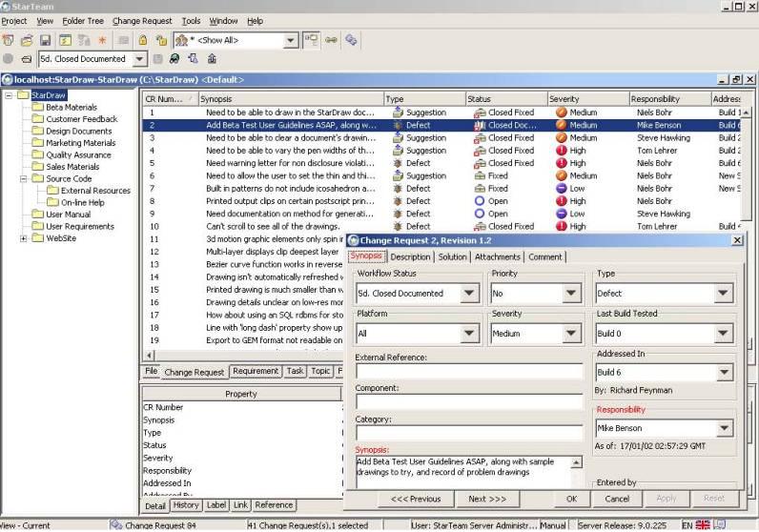The width and height of the screenshot is (759, 532).
Task: Click the Low severity purple icon in row 7
Action: point(562,189)
